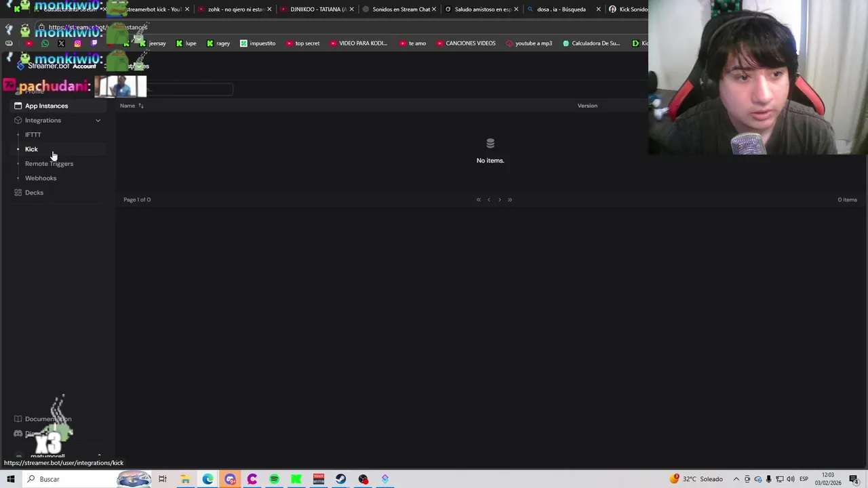Open the Windows Start menu
This screenshot has height=488, width=868.
(x=11, y=479)
